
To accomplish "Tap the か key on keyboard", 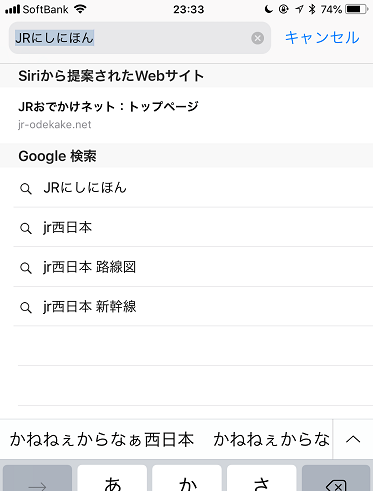I will click(187, 478).
